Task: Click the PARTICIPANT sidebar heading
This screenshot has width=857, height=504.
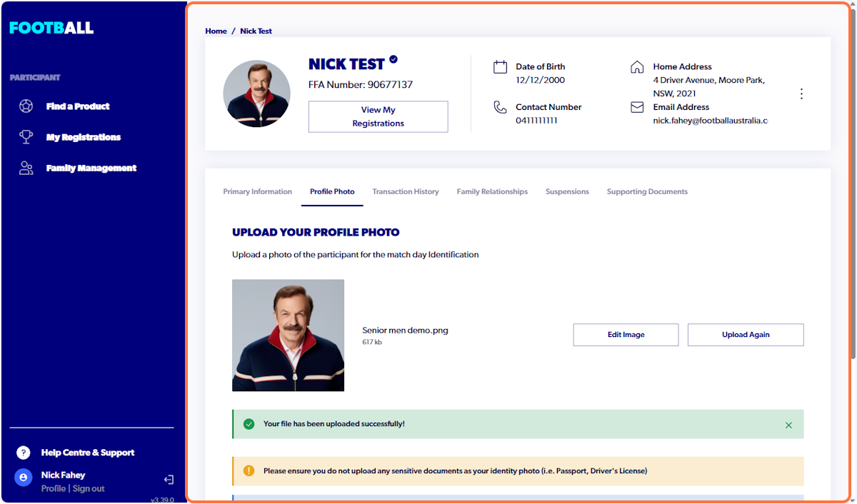Action: click(x=35, y=78)
